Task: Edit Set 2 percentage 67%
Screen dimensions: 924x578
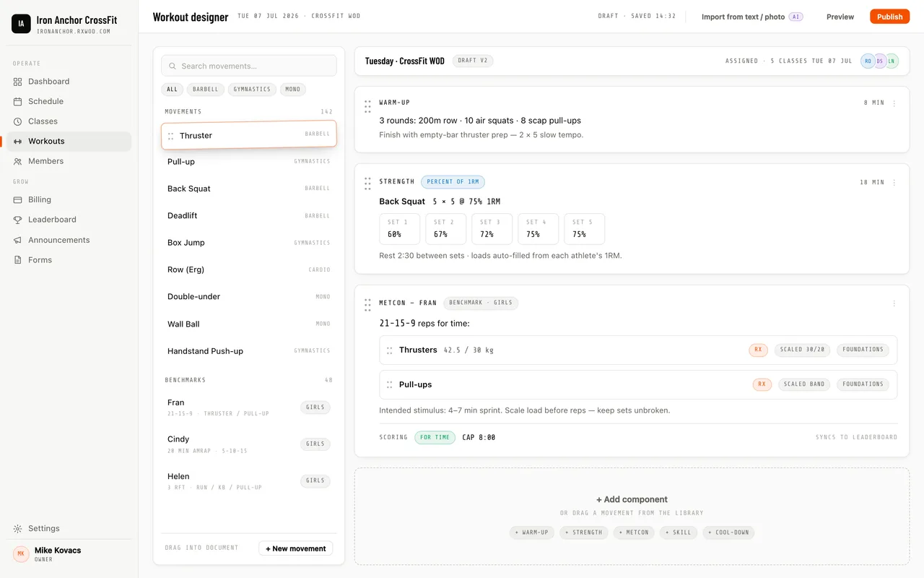Action: tap(446, 229)
